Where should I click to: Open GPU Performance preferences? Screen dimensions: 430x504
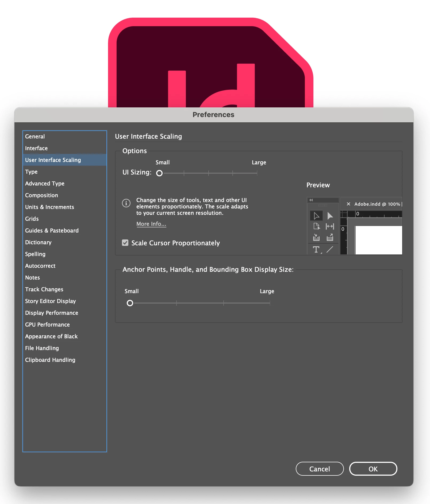(65, 324)
